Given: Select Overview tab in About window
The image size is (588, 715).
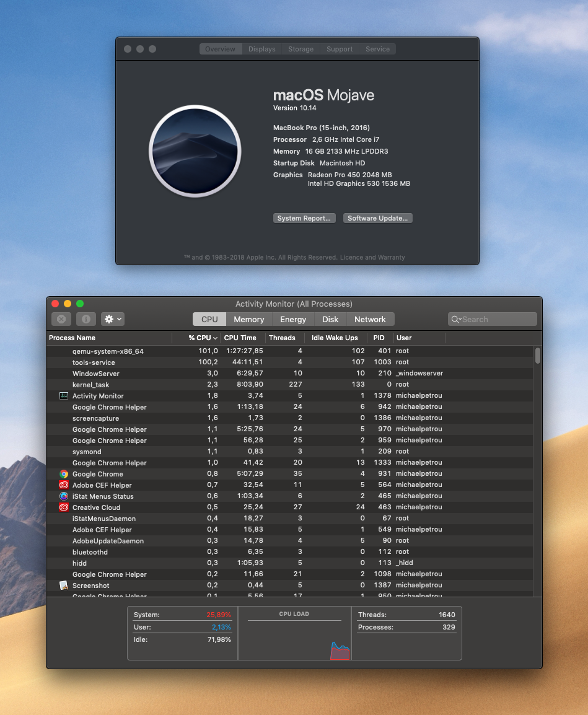Looking at the screenshot, I should tap(221, 49).
